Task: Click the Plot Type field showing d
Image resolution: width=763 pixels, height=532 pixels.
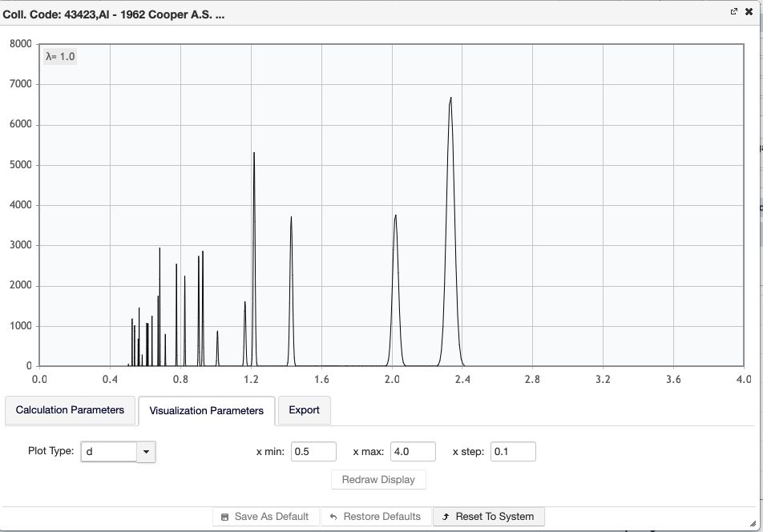Action: tap(110, 452)
